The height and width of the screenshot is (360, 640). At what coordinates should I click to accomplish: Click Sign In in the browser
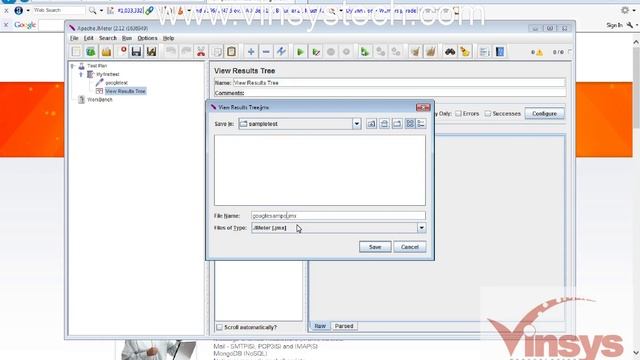614,25
